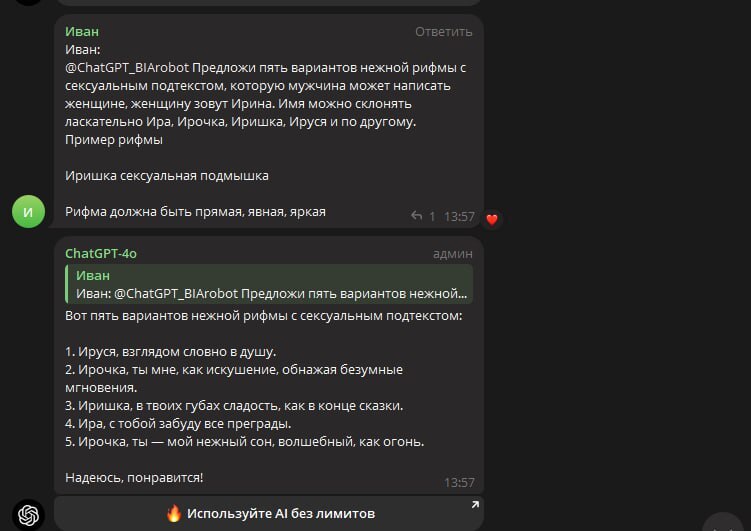Click the fire emoji on the bot button
Image resolution: width=751 pixels, height=531 pixels.
tap(174, 514)
